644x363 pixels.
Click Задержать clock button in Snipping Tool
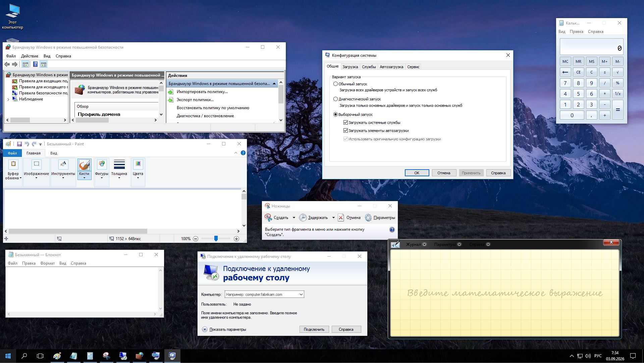313,218
